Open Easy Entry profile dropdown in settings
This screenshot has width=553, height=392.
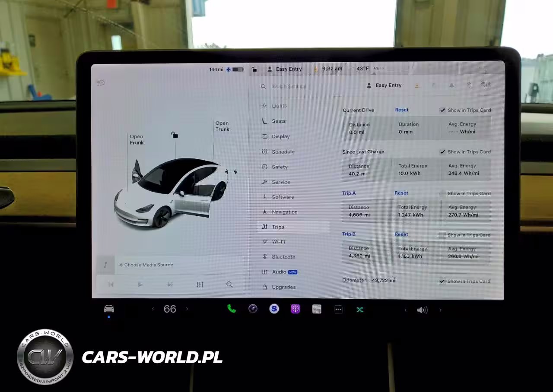384,85
